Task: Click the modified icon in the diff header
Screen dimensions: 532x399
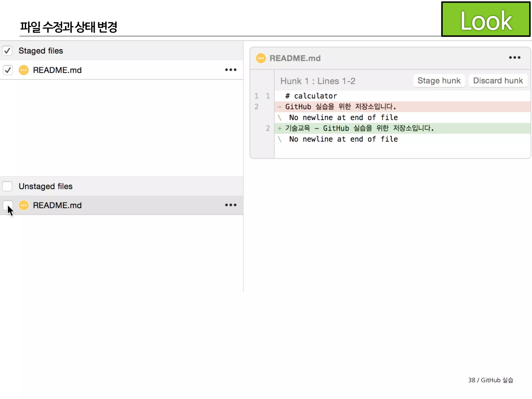Action: pos(261,58)
